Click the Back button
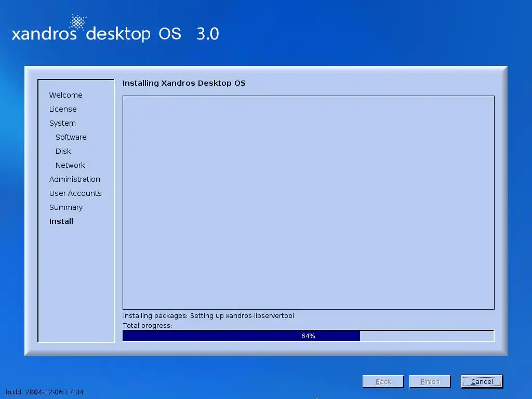 click(383, 381)
